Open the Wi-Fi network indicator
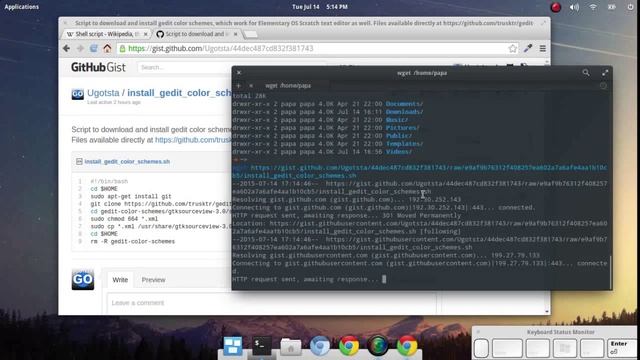This screenshot has height=360, width=640. coord(593,7)
